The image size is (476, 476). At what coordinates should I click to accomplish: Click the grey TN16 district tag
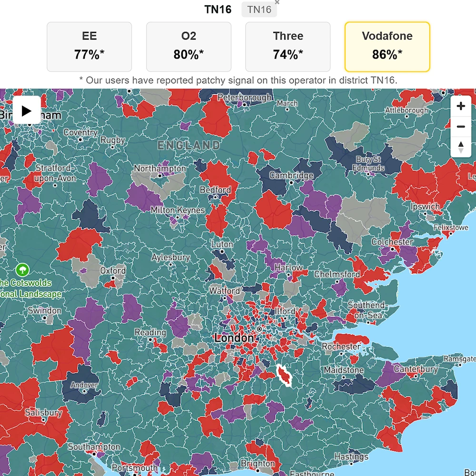click(259, 10)
